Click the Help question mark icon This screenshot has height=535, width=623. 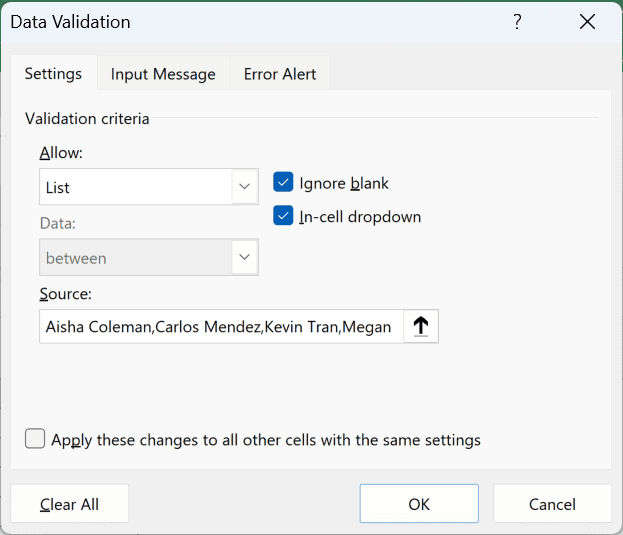[517, 21]
